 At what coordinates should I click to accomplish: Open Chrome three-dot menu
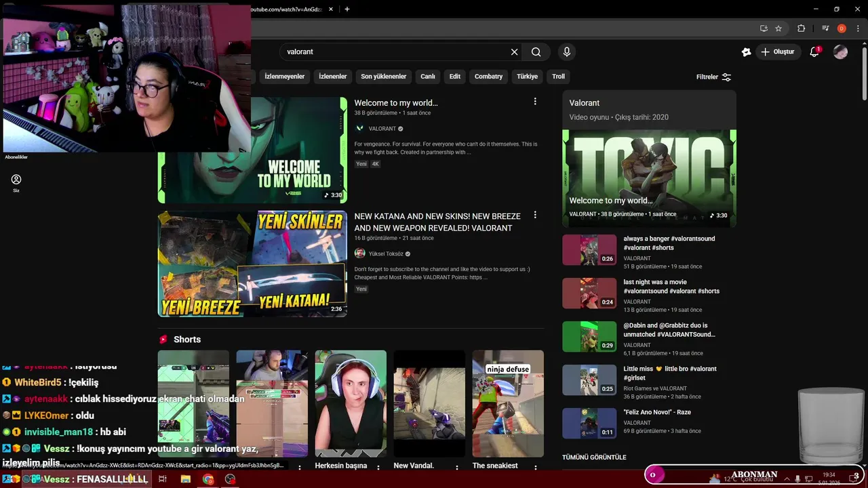tap(858, 28)
